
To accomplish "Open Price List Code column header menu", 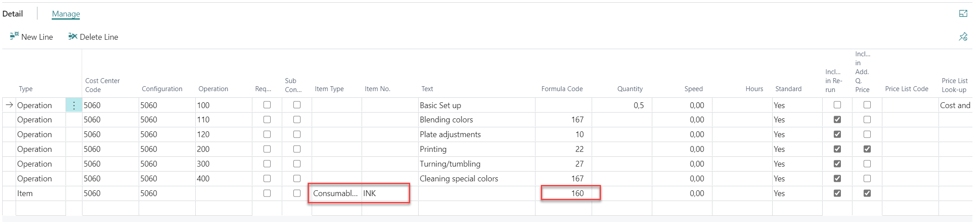I will (906, 89).
